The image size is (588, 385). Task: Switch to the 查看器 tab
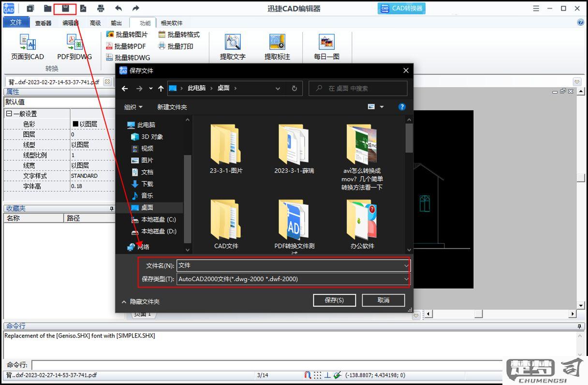pyautogui.click(x=43, y=23)
